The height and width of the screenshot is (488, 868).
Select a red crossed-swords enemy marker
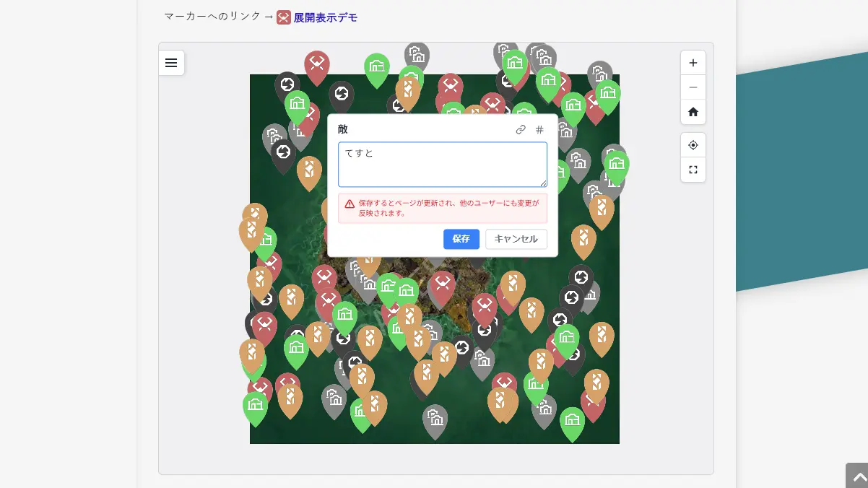317,61
